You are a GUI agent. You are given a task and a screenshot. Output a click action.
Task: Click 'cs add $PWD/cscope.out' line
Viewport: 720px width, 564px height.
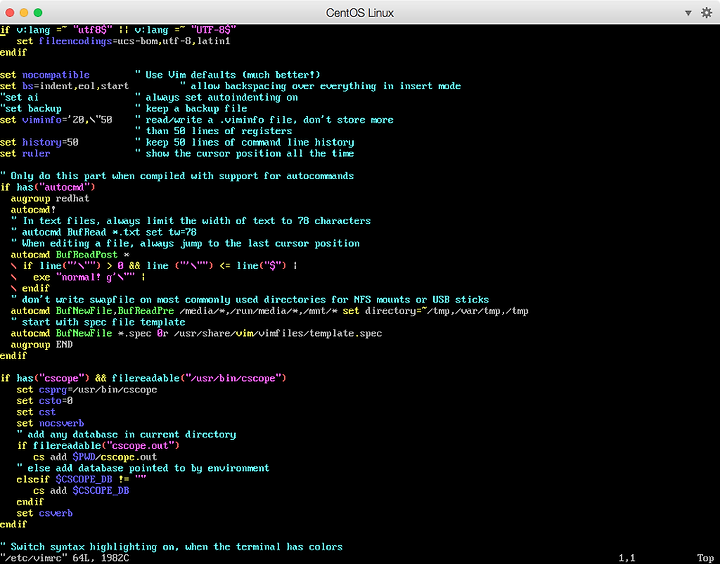[x=95, y=457]
